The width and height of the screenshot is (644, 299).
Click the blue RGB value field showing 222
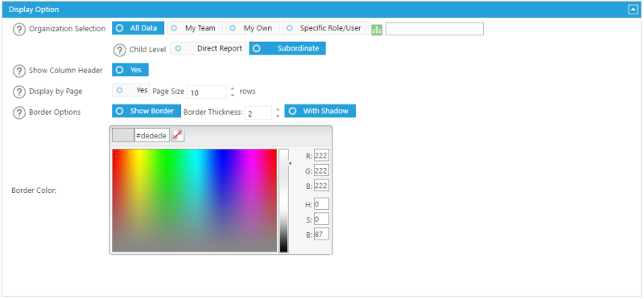coord(321,186)
